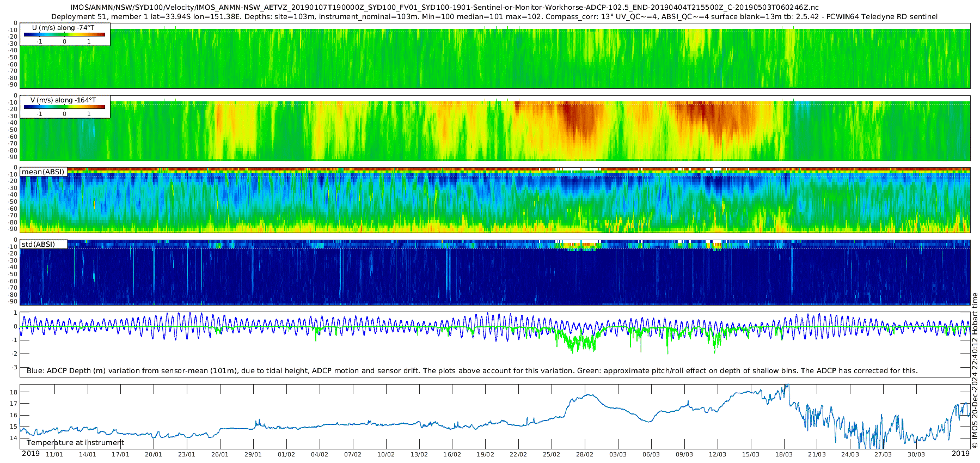
Task: Click the 'Temperature at instrument' label
Action: coord(75,443)
